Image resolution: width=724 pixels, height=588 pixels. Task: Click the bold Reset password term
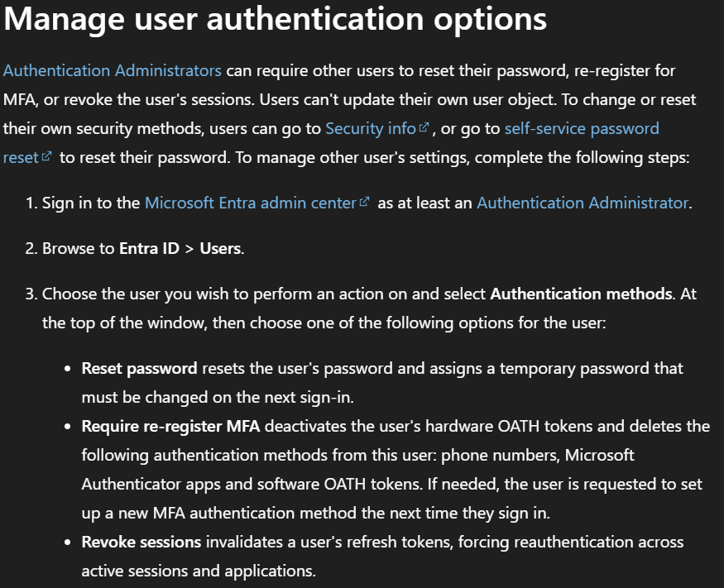click(140, 369)
